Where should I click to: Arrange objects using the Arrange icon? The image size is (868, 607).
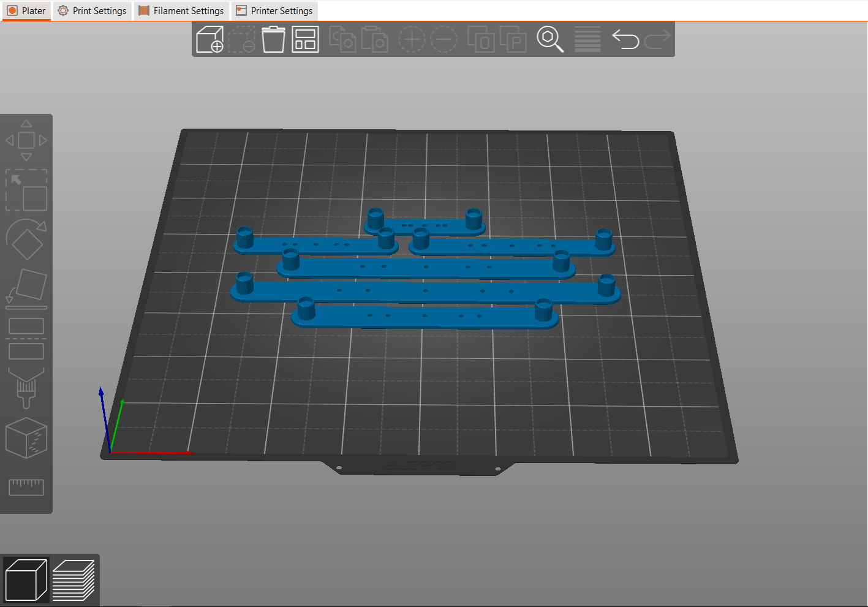(x=305, y=40)
